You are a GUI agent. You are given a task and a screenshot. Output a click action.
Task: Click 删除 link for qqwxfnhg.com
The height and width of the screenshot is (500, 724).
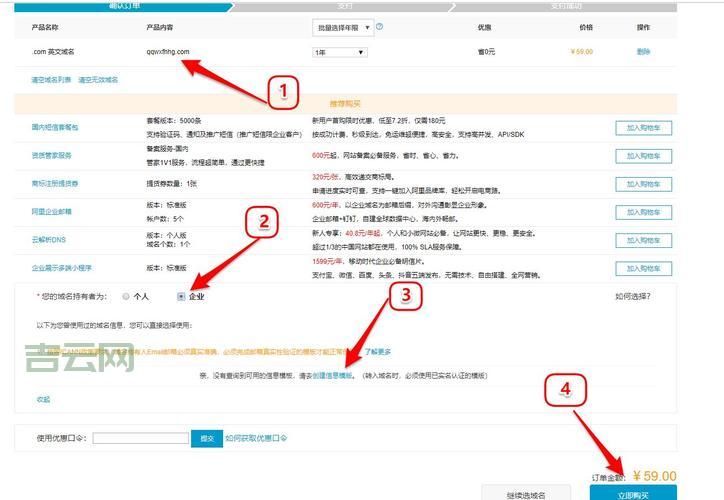coord(643,52)
